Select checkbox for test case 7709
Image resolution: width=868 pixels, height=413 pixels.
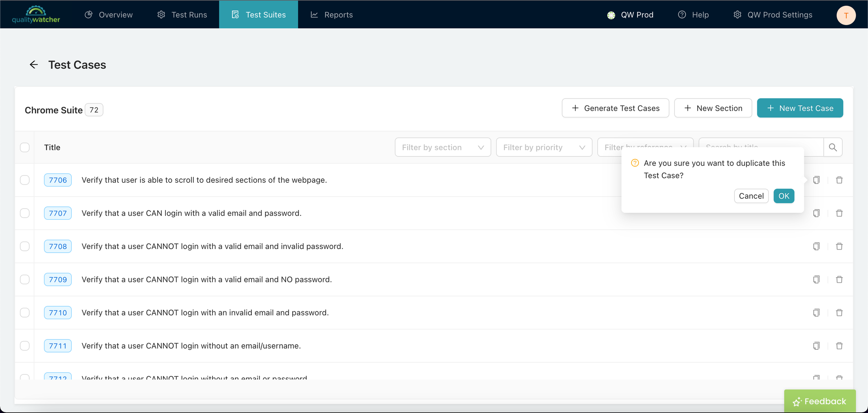click(x=25, y=279)
